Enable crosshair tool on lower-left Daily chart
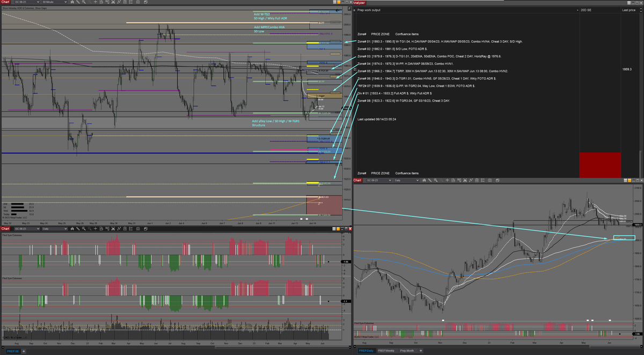 (x=96, y=229)
